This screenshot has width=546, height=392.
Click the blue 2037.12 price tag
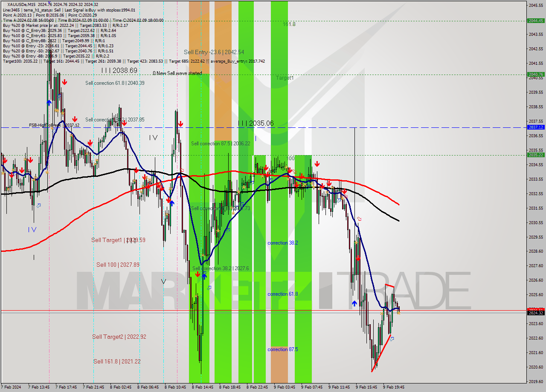(535, 127)
